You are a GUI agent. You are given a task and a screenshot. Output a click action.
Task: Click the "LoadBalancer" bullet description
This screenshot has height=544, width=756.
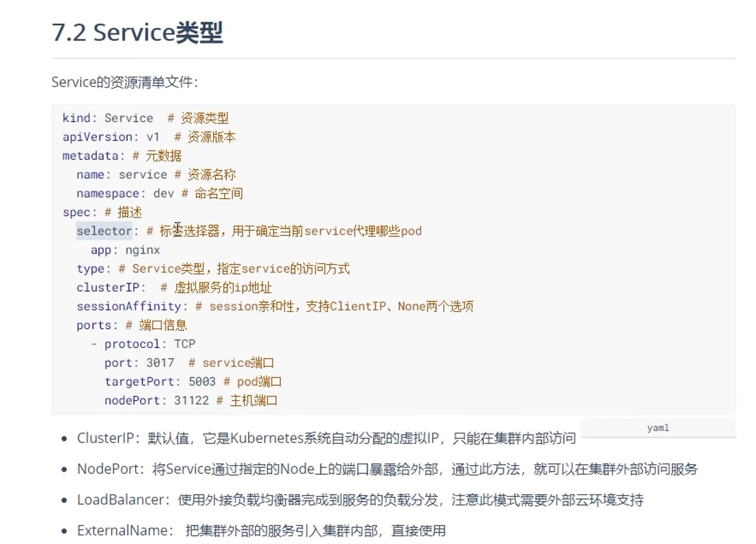pos(360,500)
